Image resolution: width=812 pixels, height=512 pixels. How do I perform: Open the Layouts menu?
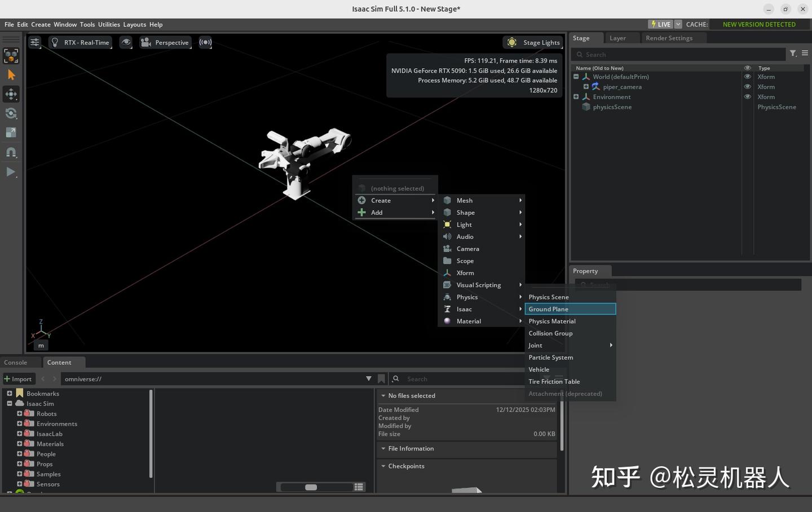135,24
